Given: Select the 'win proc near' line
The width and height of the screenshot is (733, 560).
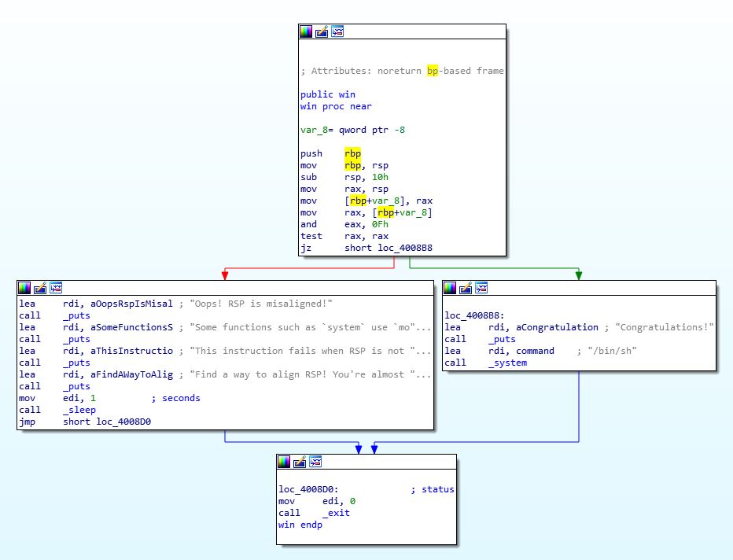Looking at the screenshot, I should click(336, 106).
